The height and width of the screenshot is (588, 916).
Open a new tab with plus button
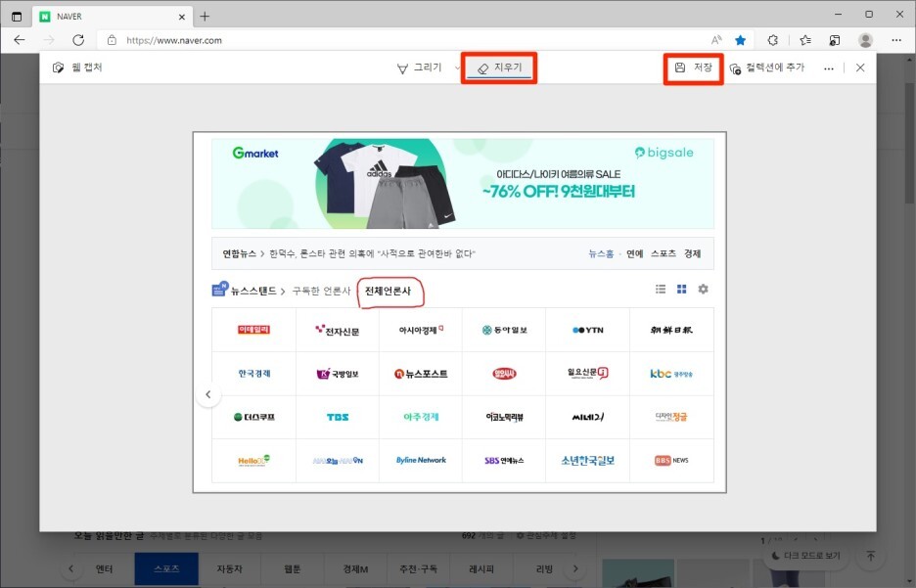205,17
